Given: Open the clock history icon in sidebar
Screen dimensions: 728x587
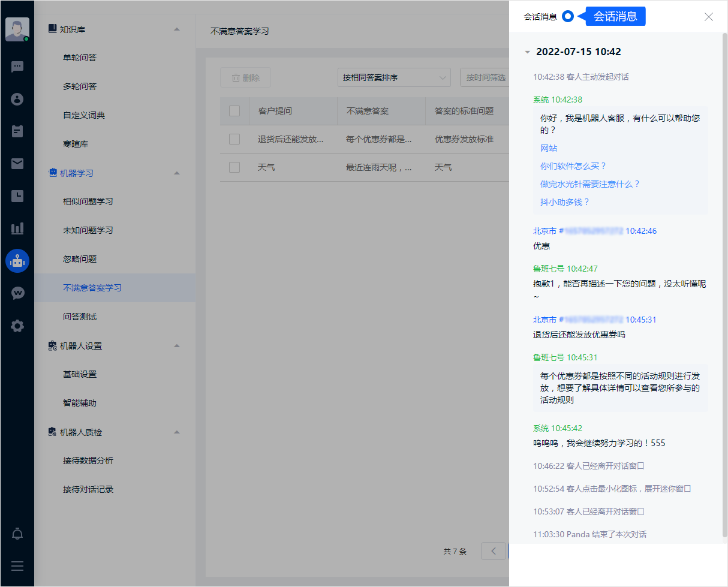Looking at the screenshot, I should click(17, 196).
